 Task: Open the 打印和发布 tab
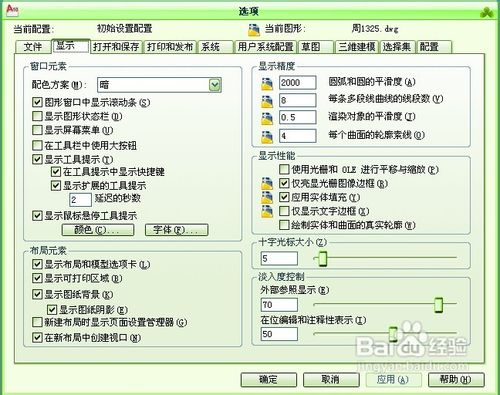point(170,47)
